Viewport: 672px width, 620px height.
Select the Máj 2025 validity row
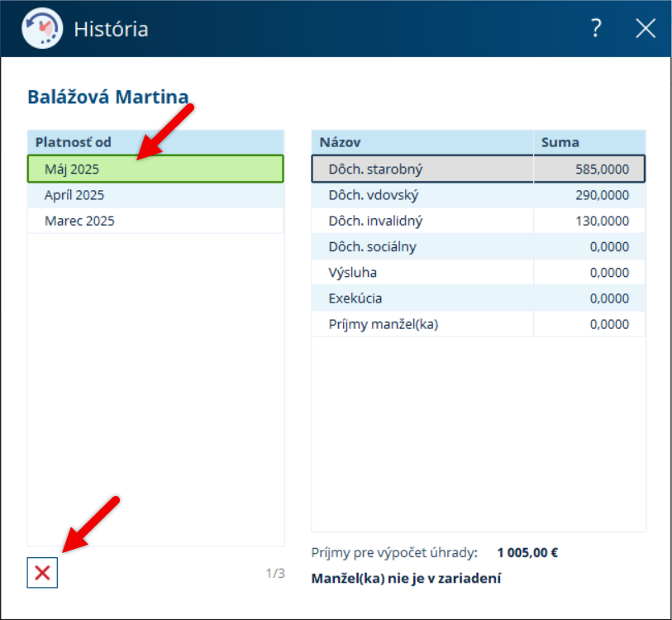coord(155,169)
